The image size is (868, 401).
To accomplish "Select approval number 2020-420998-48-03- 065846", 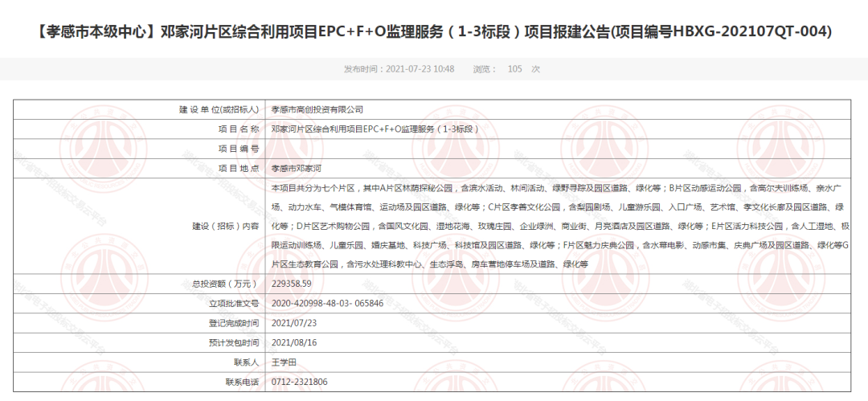I will pos(327,303).
